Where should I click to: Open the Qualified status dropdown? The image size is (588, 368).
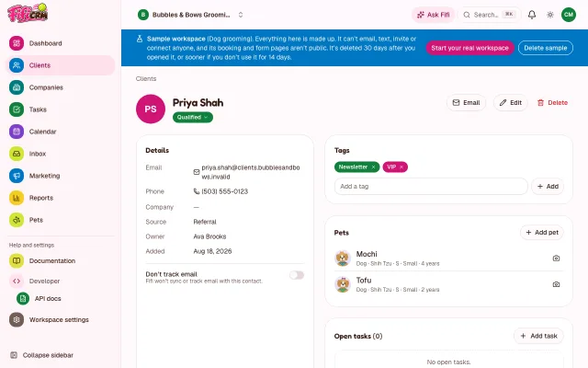pyautogui.click(x=193, y=117)
